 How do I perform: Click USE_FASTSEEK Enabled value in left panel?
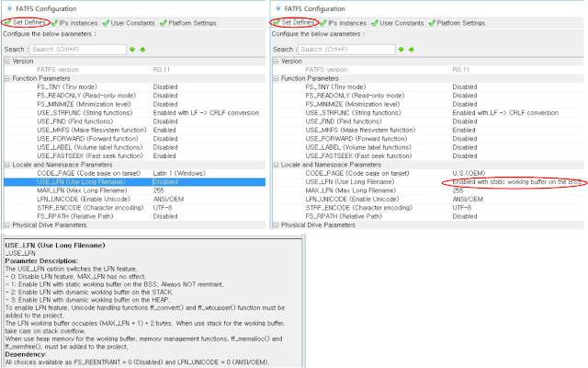tap(164, 156)
